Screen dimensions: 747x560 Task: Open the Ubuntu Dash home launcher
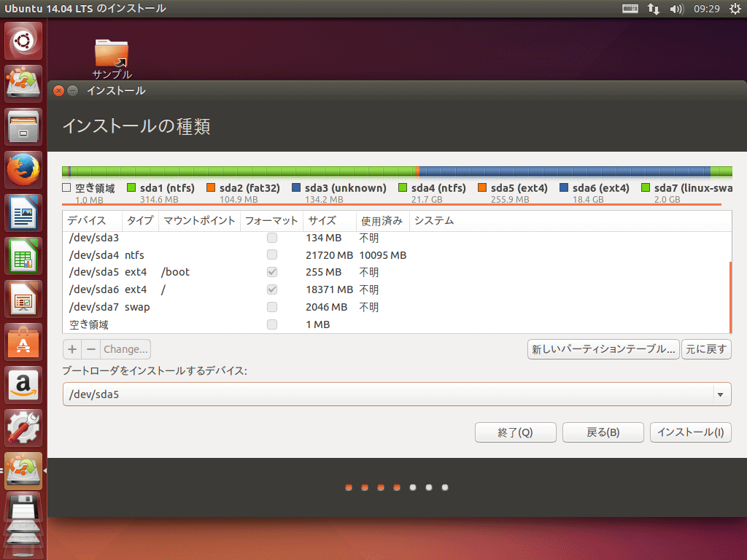coord(23,41)
